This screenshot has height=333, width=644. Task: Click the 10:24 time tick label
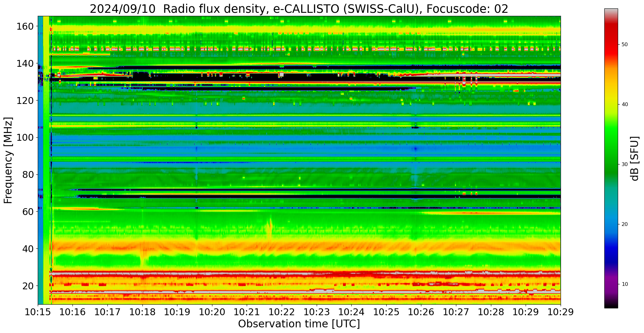tap(351, 312)
